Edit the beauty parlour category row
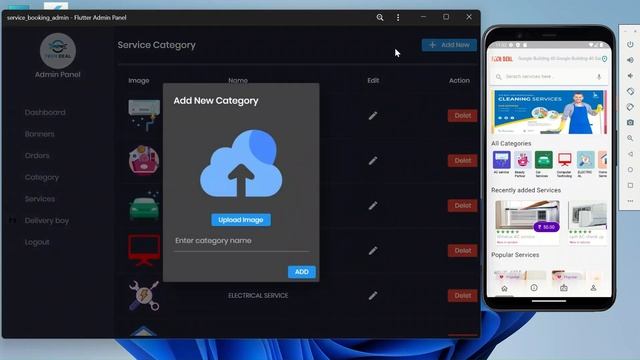The height and width of the screenshot is (360, 640). point(373,161)
